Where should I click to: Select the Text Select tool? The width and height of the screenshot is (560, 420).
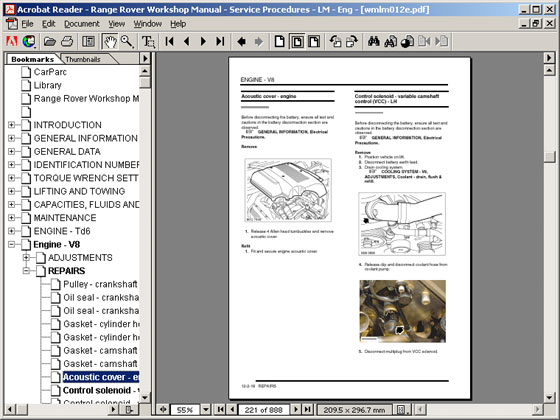pyautogui.click(x=148, y=41)
